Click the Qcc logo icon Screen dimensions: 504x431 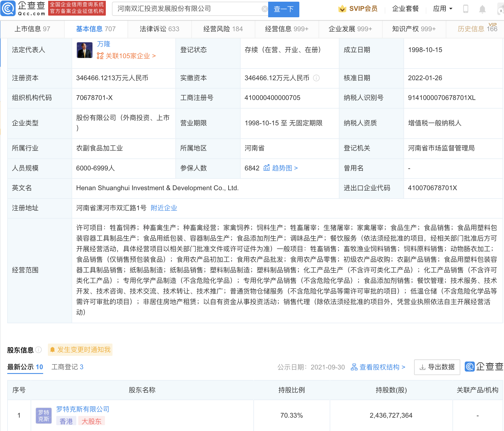pos(8,9)
